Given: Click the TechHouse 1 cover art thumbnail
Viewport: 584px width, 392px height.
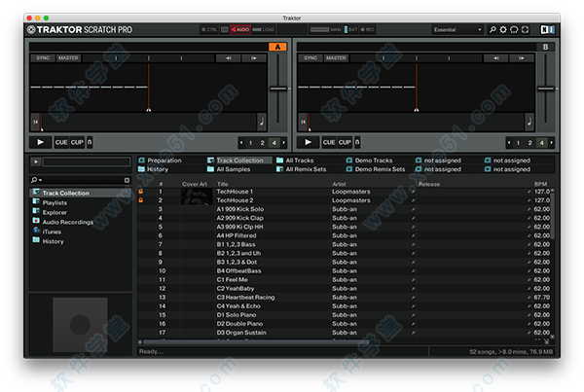Looking at the screenshot, I should coord(197,192).
